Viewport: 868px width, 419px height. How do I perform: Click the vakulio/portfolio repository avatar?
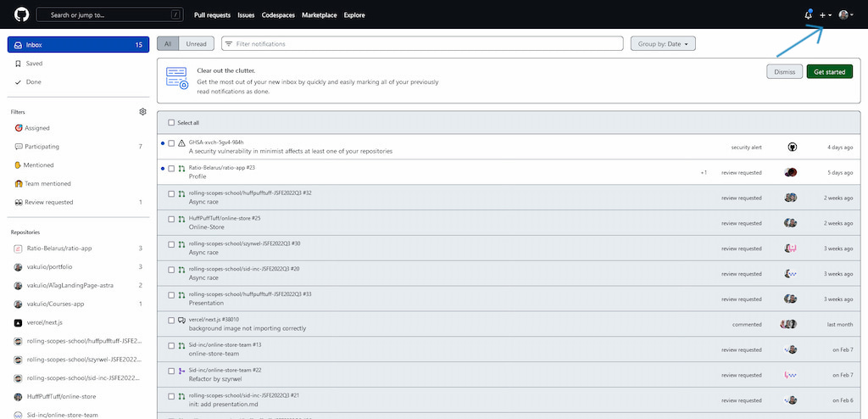click(18, 267)
